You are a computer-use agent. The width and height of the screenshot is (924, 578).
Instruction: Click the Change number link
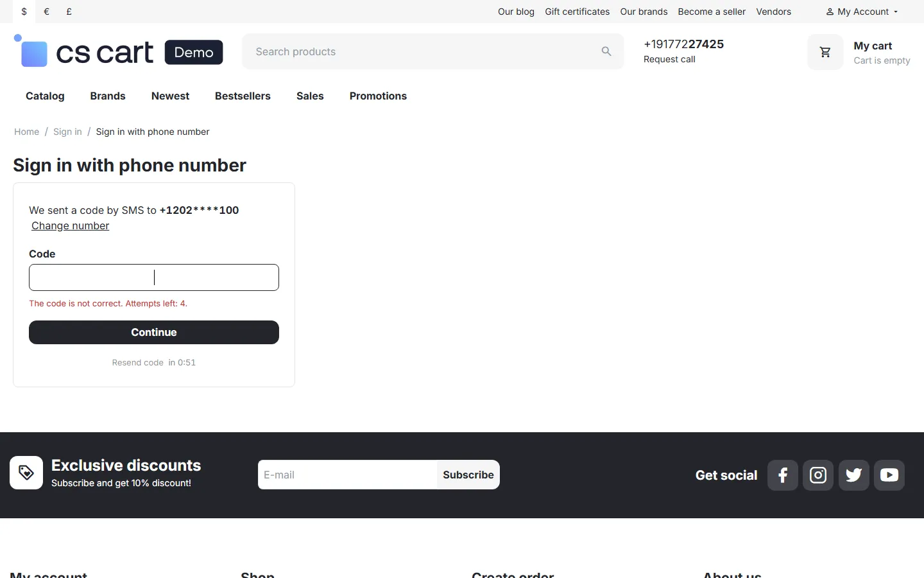click(71, 225)
